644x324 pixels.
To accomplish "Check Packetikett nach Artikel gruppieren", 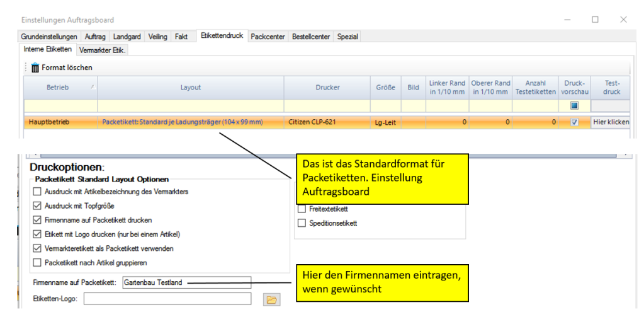I will (x=37, y=263).
